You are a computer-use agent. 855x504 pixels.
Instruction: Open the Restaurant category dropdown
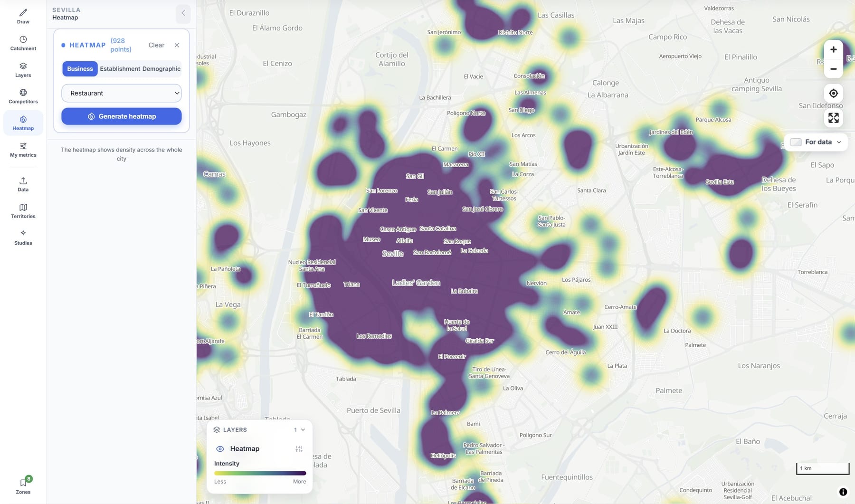[x=121, y=93]
